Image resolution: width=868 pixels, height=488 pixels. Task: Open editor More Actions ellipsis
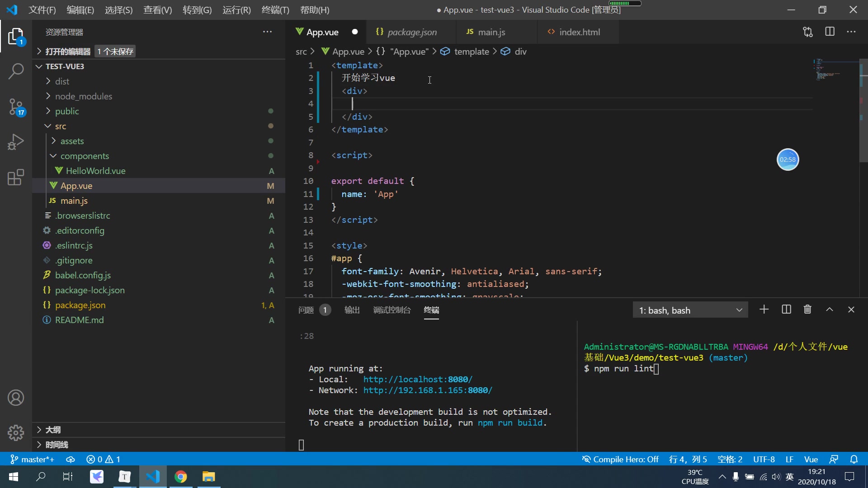(x=851, y=32)
